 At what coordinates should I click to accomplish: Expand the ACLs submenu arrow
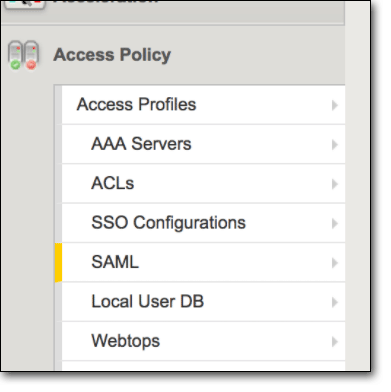pyautogui.click(x=335, y=184)
